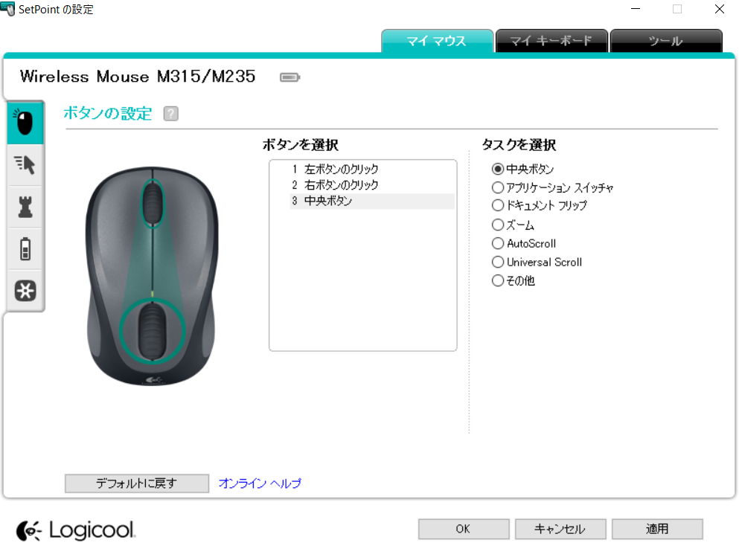Open Unifying receiver asterisk icon
Viewport: 739px width, 560px height.
tap(25, 291)
